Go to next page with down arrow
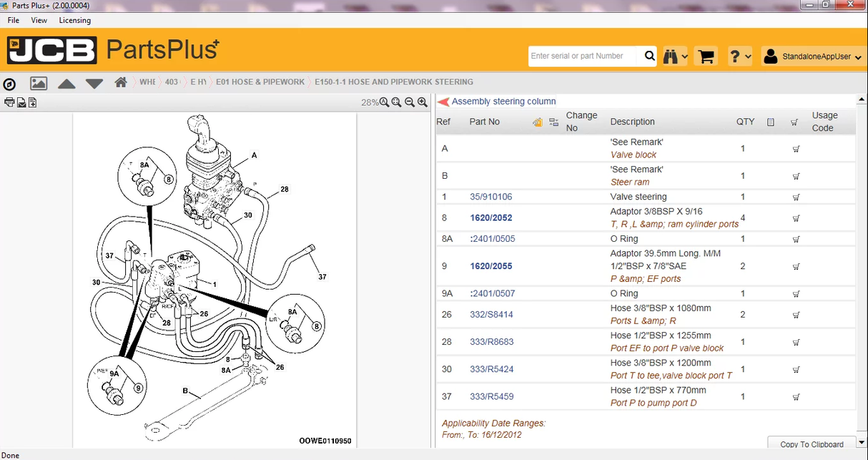The height and width of the screenshot is (460, 868). (x=94, y=83)
